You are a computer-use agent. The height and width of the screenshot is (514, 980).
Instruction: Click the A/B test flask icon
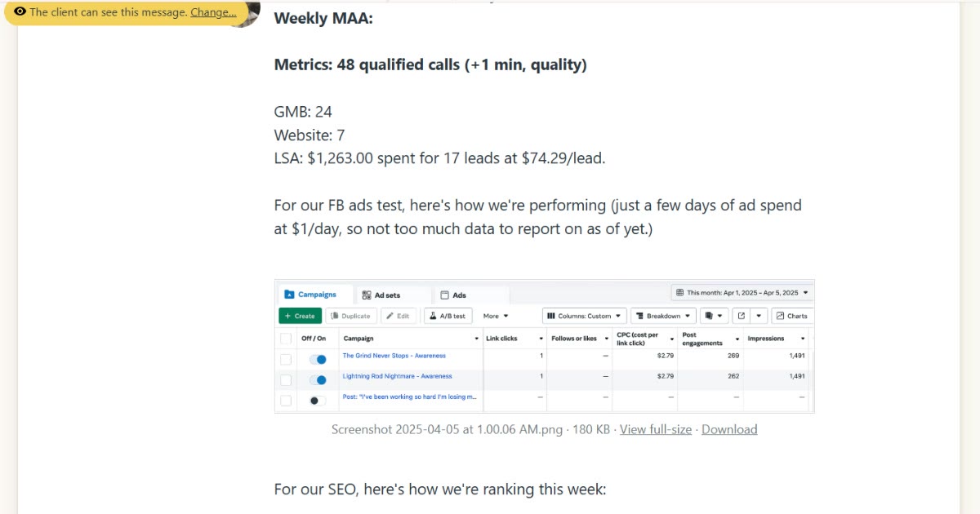(x=433, y=316)
